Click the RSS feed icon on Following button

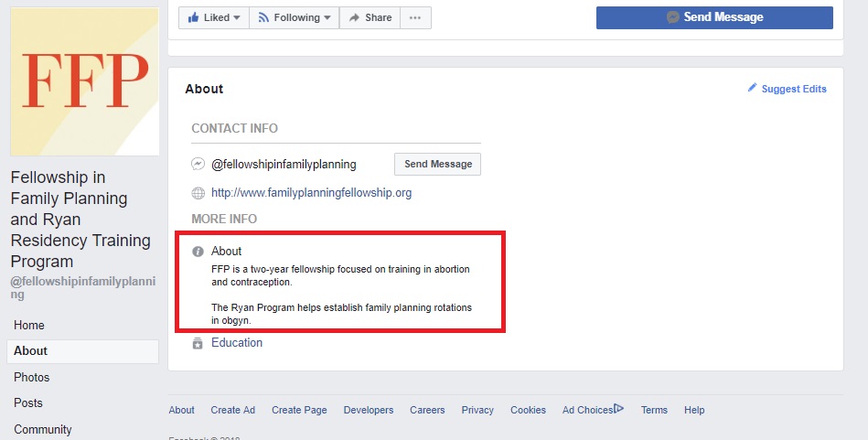[x=263, y=17]
